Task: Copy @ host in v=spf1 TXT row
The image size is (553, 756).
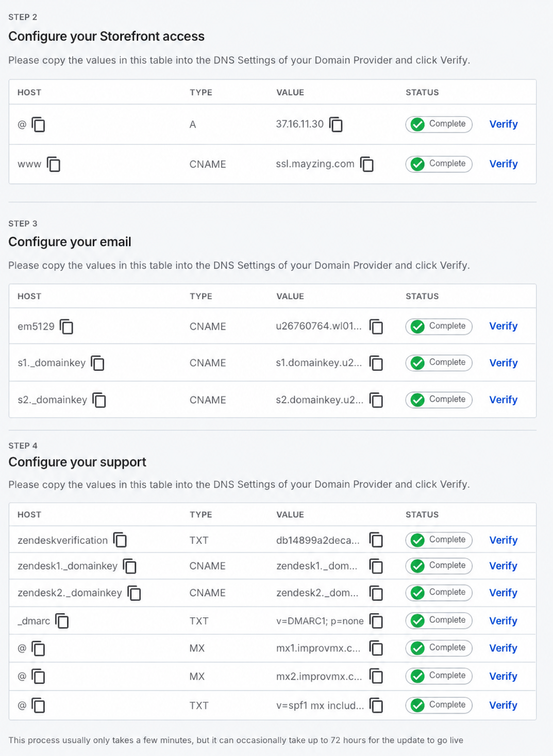Action: tap(39, 705)
